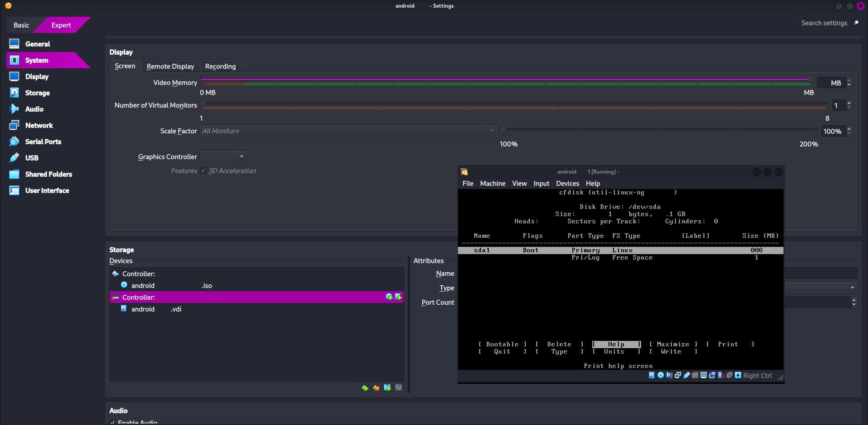This screenshot has width=868, height=425.
Task: Open the File menu in VM window
Action: click(x=468, y=184)
